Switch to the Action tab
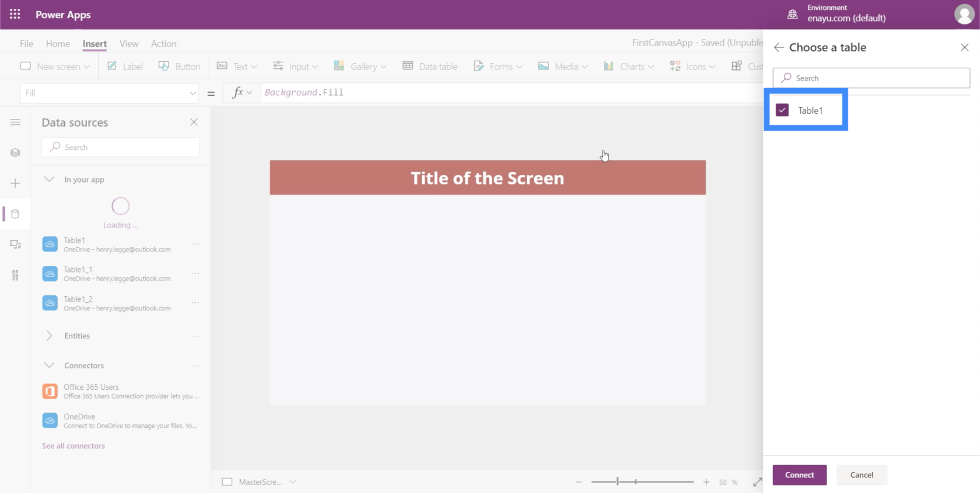Viewport: 980px width, 493px height. pos(163,44)
